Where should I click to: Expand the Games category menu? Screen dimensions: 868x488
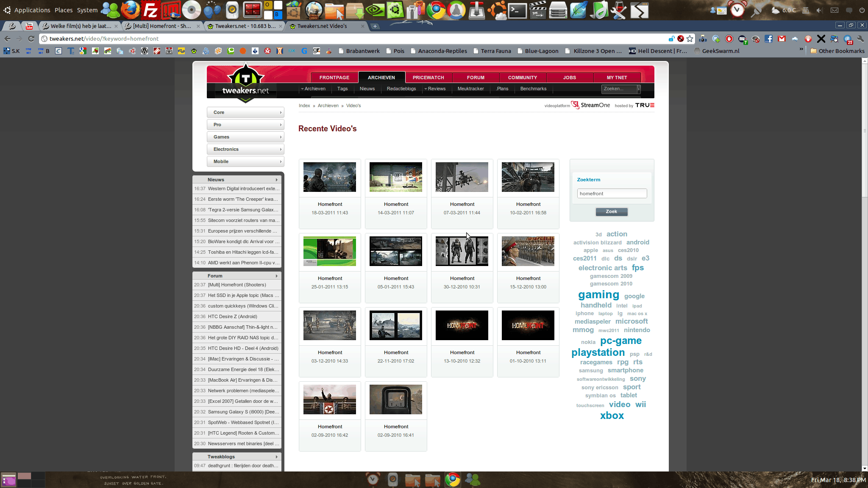click(245, 137)
